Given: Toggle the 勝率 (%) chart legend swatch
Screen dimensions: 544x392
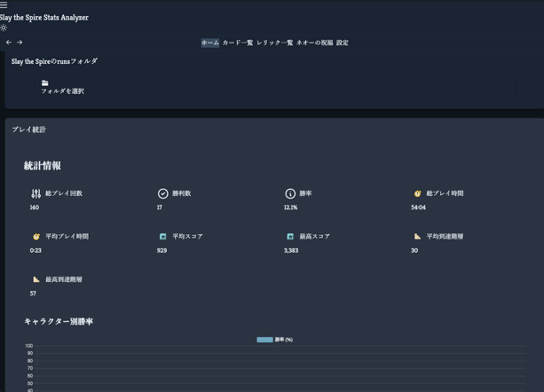Looking at the screenshot, I should coord(264,339).
